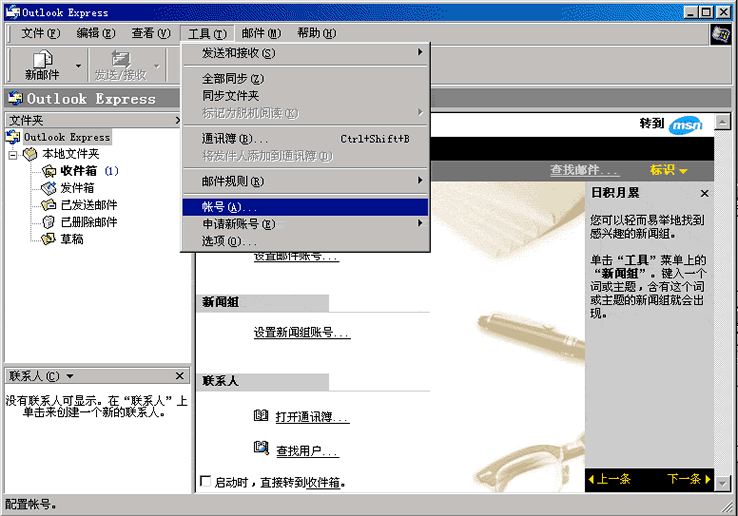Select the 收件箱 folder label
Screen dimensions: 738x516
point(78,171)
